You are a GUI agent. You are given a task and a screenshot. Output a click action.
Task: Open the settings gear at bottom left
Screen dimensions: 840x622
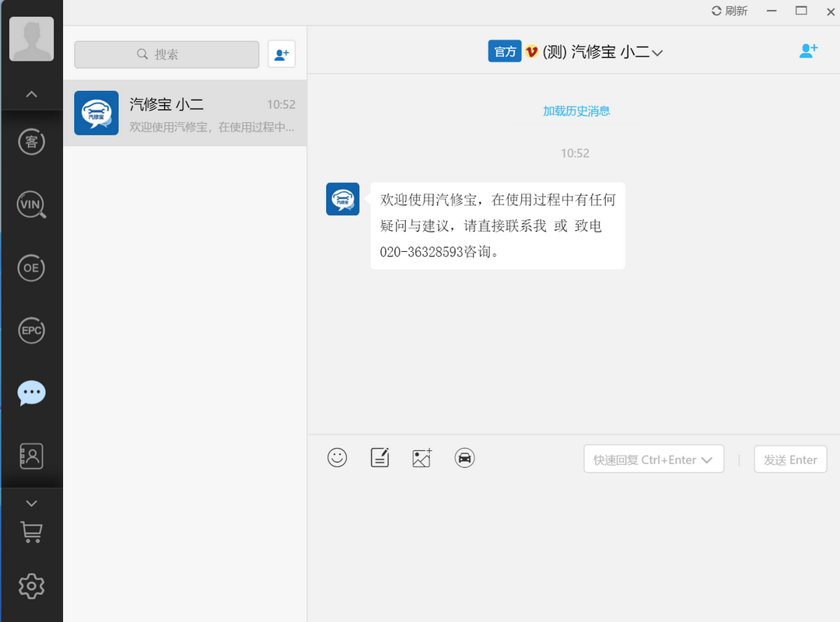[31, 585]
